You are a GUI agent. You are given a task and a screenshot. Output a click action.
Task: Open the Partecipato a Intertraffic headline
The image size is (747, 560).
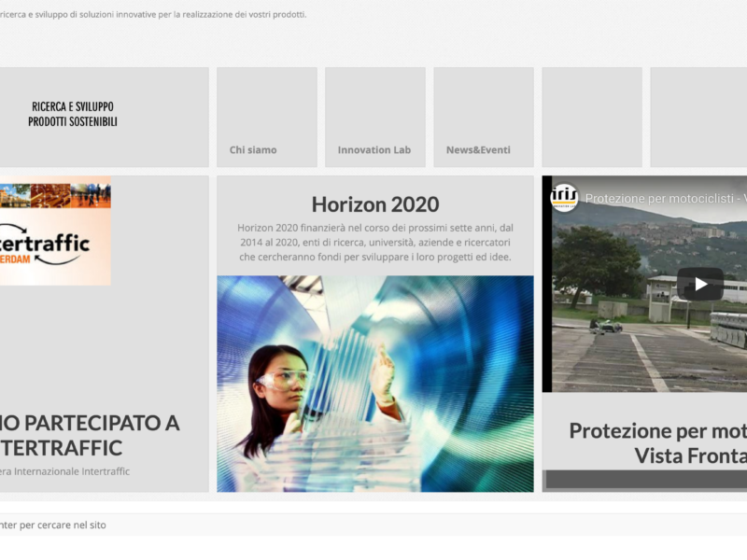pos(90,435)
